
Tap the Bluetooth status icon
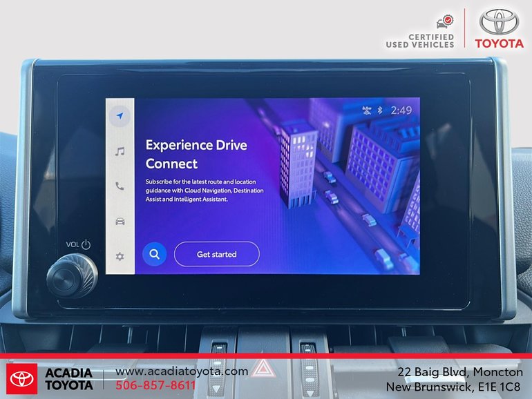(379, 110)
